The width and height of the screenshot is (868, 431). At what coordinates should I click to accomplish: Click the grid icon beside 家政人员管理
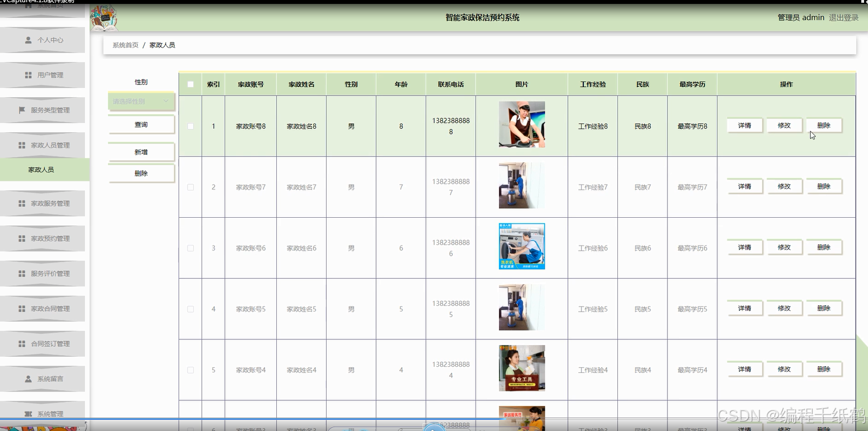(x=22, y=145)
